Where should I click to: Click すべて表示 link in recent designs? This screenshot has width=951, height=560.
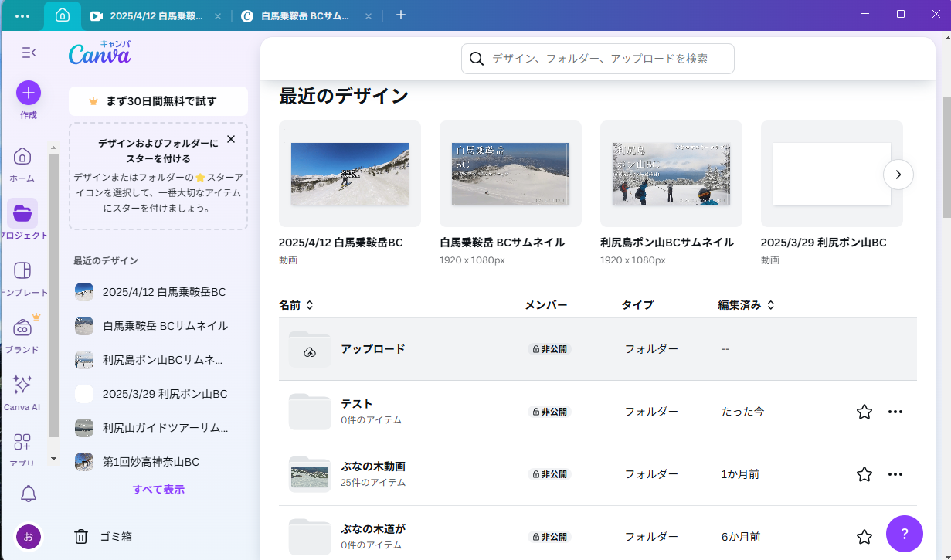[158, 490]
